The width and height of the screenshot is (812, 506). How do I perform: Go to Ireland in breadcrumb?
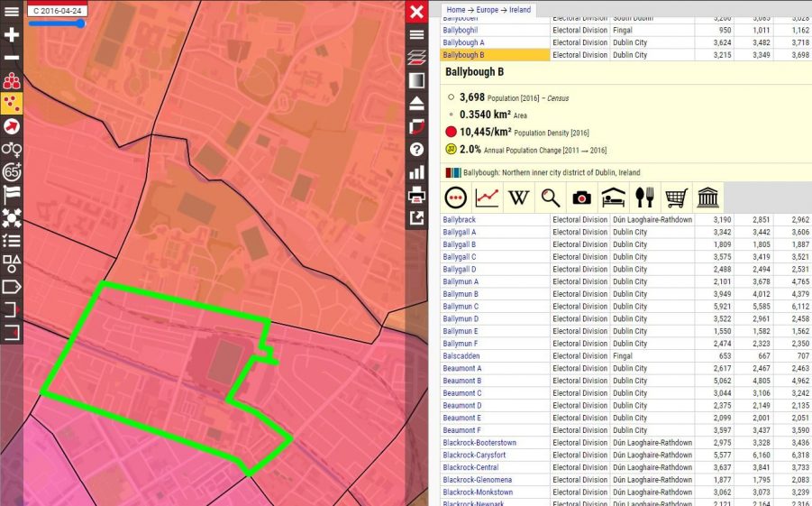pos(520,9)
